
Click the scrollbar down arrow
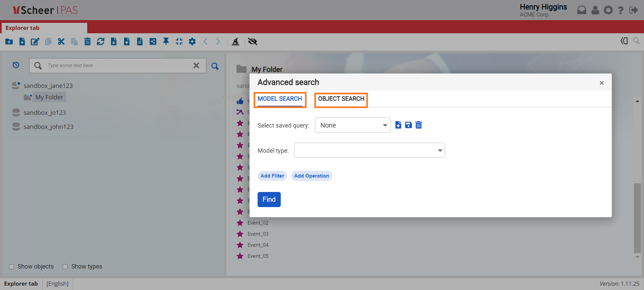637,257
